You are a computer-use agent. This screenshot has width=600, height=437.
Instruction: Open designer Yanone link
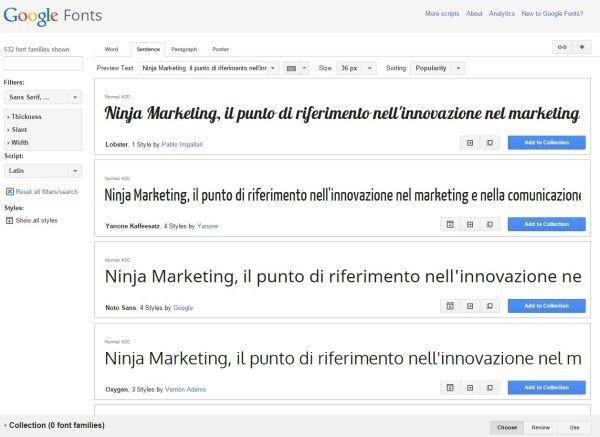click(x=207, y=226)
